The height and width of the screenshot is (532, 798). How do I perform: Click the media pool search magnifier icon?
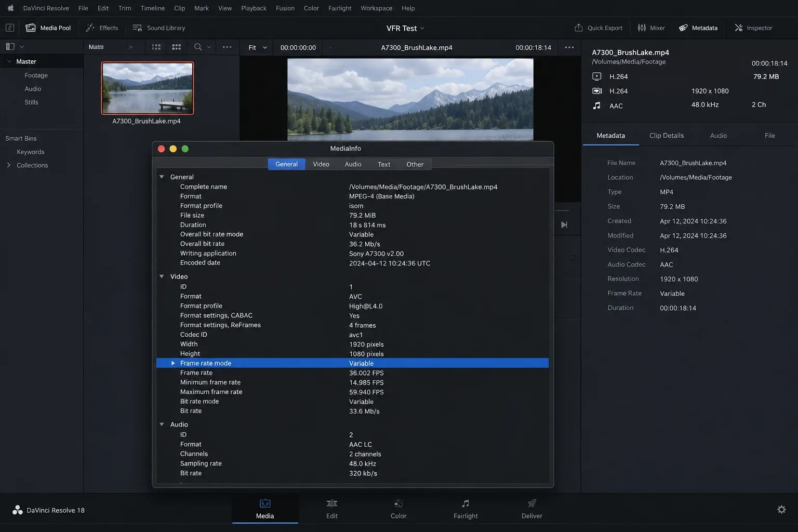(198, 47)
